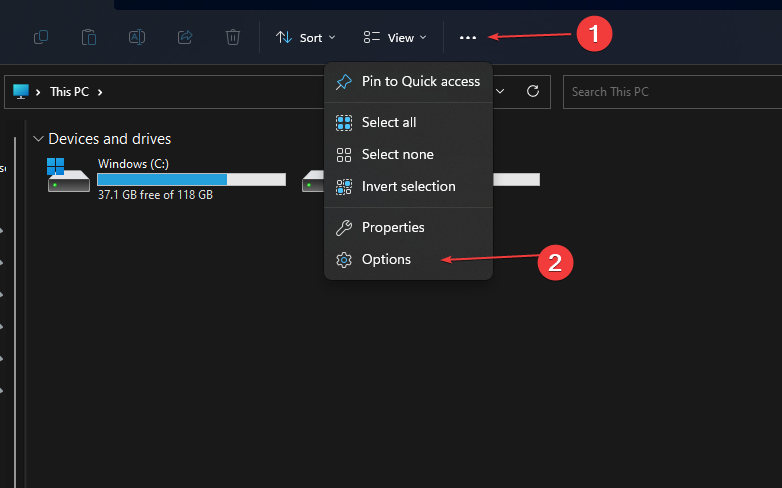This screenshot has height=488, width=782.
Task: Open the Sort dropdown
Action: (305, 37)
